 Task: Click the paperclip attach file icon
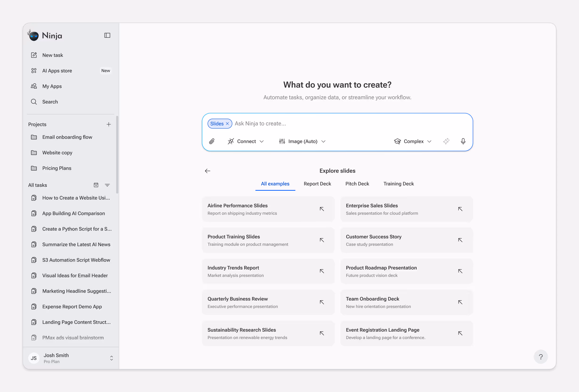212,141
